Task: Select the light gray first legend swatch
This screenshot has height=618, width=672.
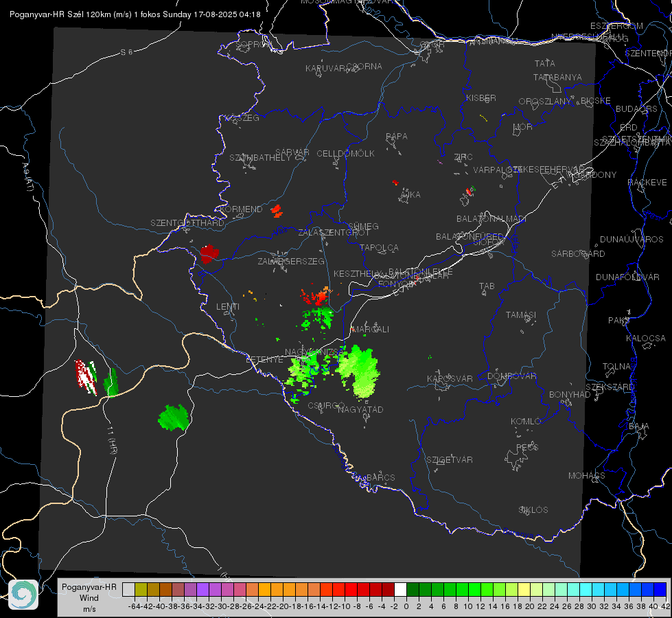Action: tap(128, 589)
